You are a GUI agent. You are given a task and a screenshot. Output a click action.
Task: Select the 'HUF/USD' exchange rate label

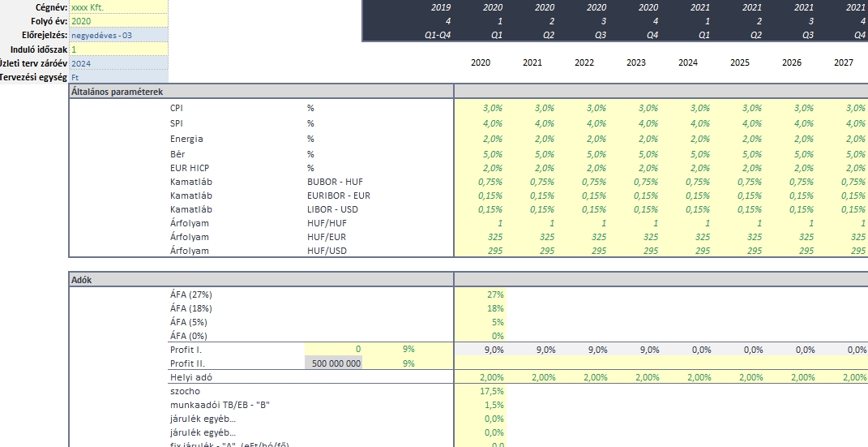327,251
